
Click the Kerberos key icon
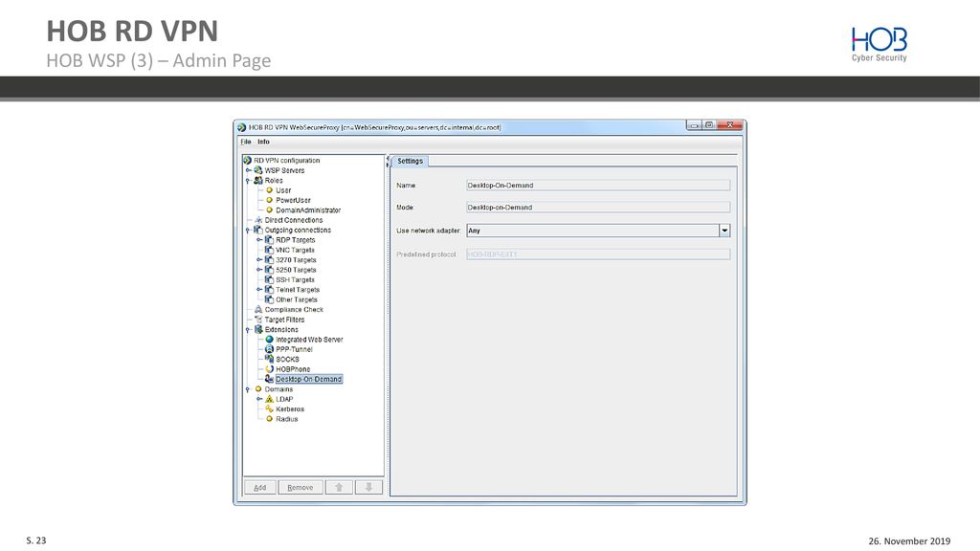pos(269,409)
